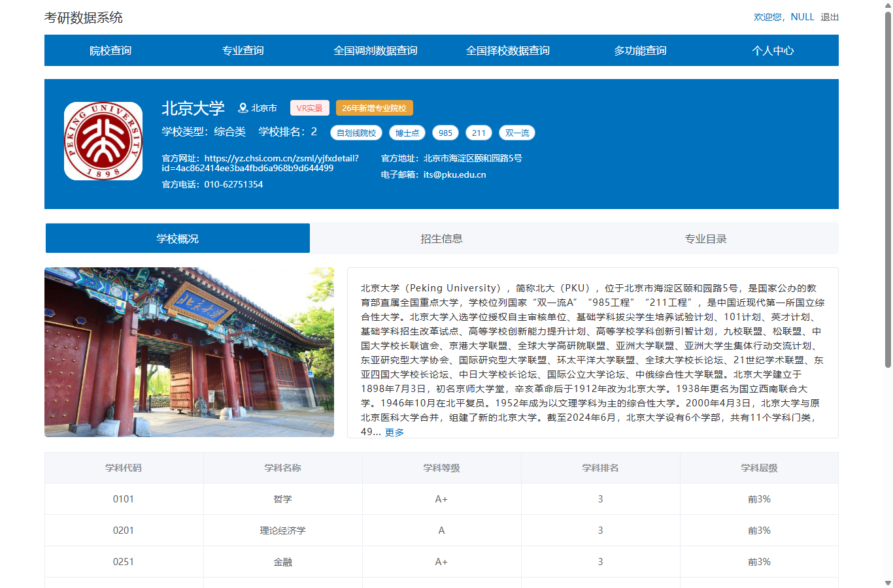The width and height of the screenshot is (893, 588).
Task: Click the 学科等级 column header
Action: tap(442, 468)
